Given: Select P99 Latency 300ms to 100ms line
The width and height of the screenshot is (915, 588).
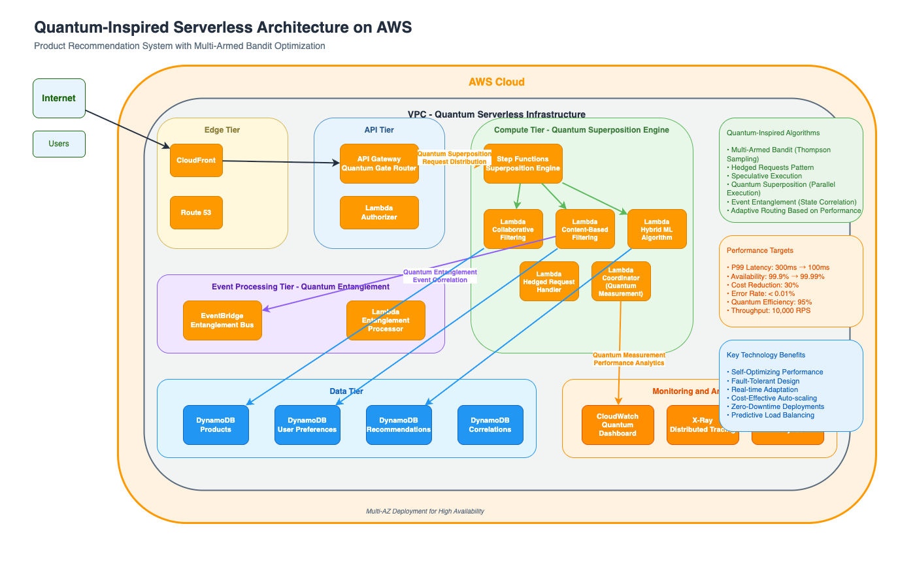Looking at the screenshot, I should (x=778, y=267).
